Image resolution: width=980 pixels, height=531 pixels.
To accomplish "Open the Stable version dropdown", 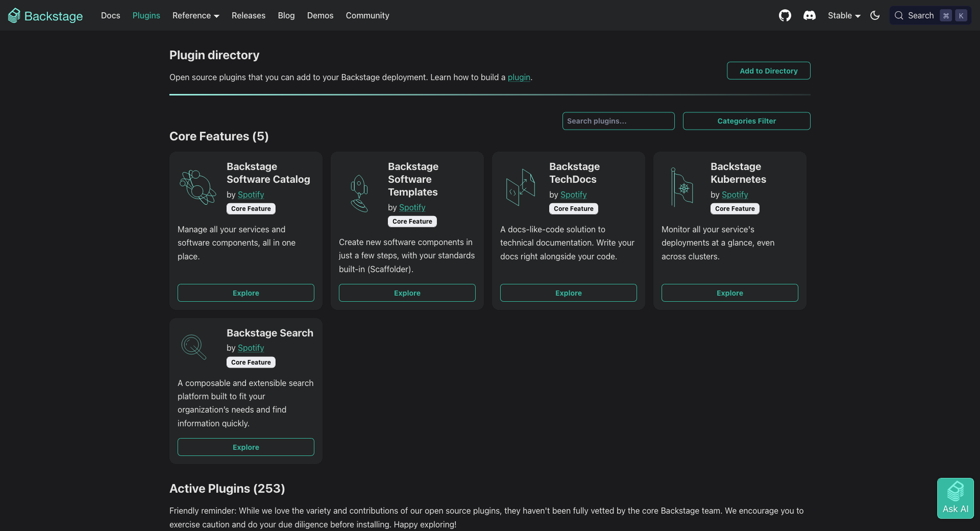I will 844,16.
